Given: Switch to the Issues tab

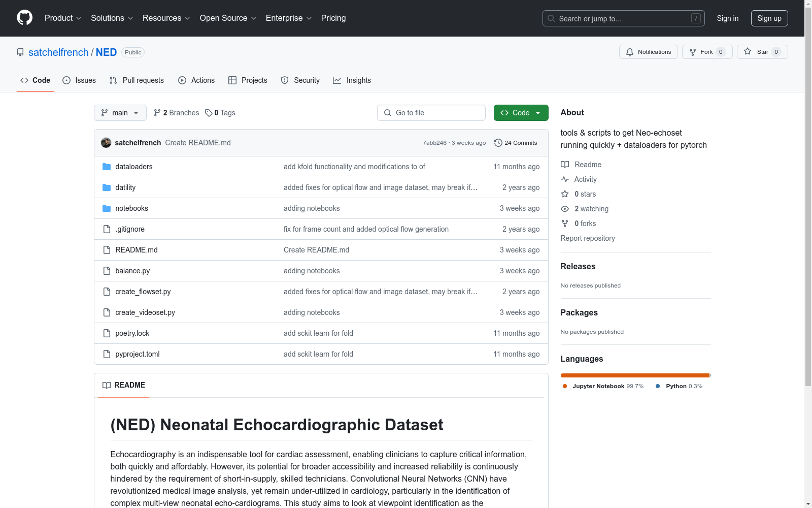Looking at the screenshot, I should click(79, 80).
